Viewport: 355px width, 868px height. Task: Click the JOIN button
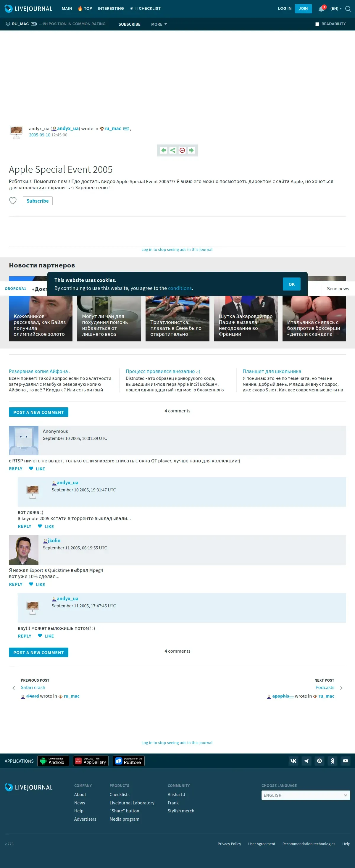(x=303, y=9)
